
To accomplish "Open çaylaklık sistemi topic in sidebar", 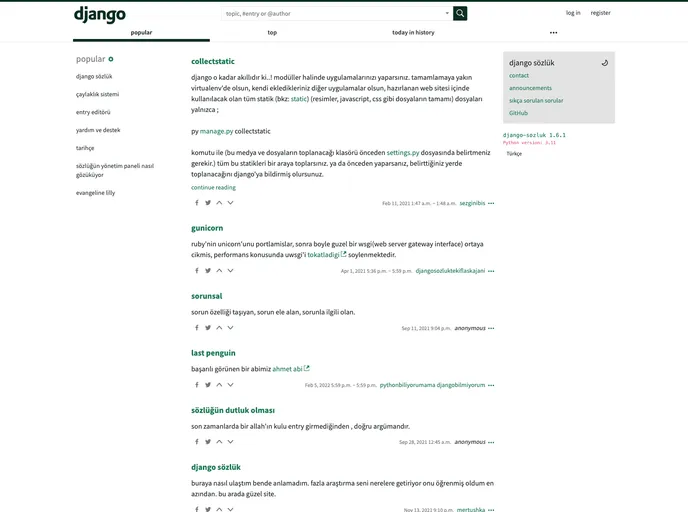I will click(97, 94).
